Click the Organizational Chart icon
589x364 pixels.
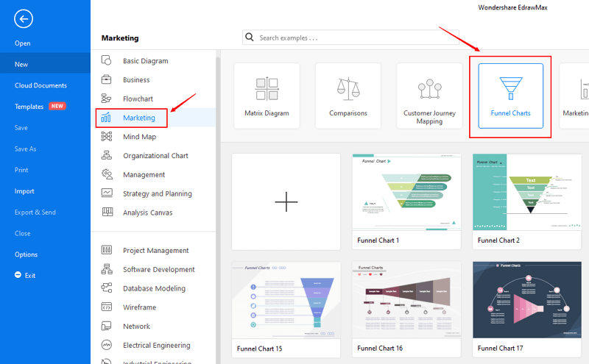coord(106,155)
